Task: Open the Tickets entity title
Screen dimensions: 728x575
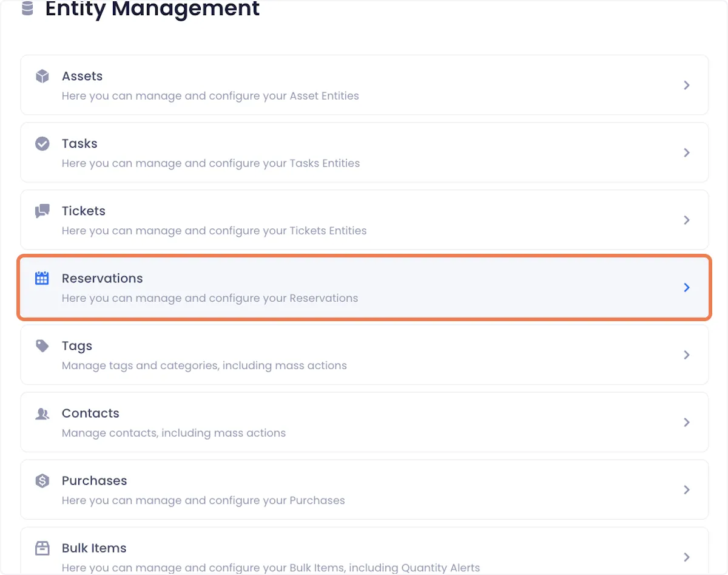Action: pyautogui.click(x=84, y=211)
